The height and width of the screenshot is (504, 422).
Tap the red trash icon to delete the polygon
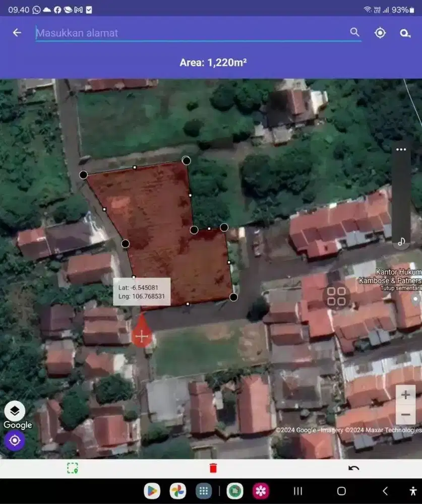click(212, 467)
